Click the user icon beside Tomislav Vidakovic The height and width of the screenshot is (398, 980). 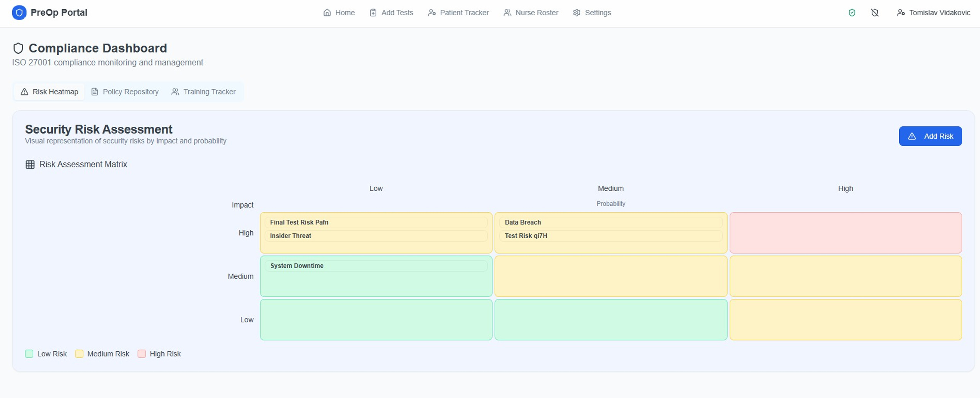(x=901, y=13)
